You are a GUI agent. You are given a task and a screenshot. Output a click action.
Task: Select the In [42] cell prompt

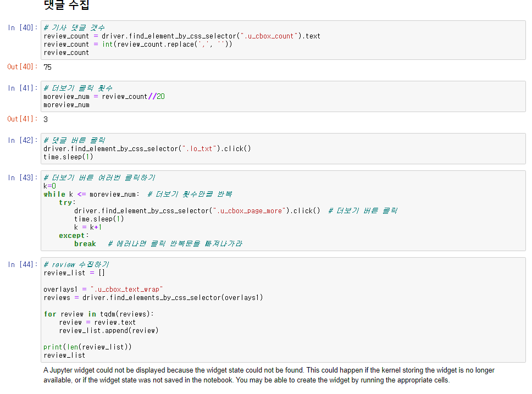coord(23,141)
